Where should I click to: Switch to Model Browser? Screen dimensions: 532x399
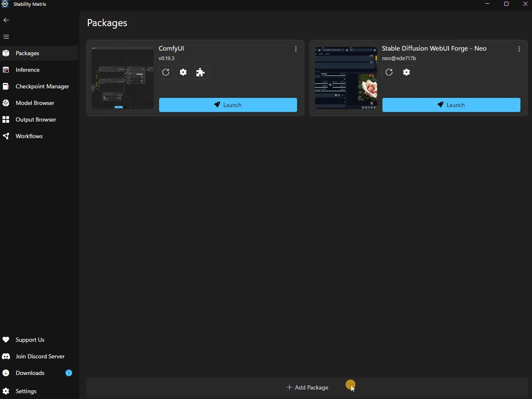coord(39,103)
